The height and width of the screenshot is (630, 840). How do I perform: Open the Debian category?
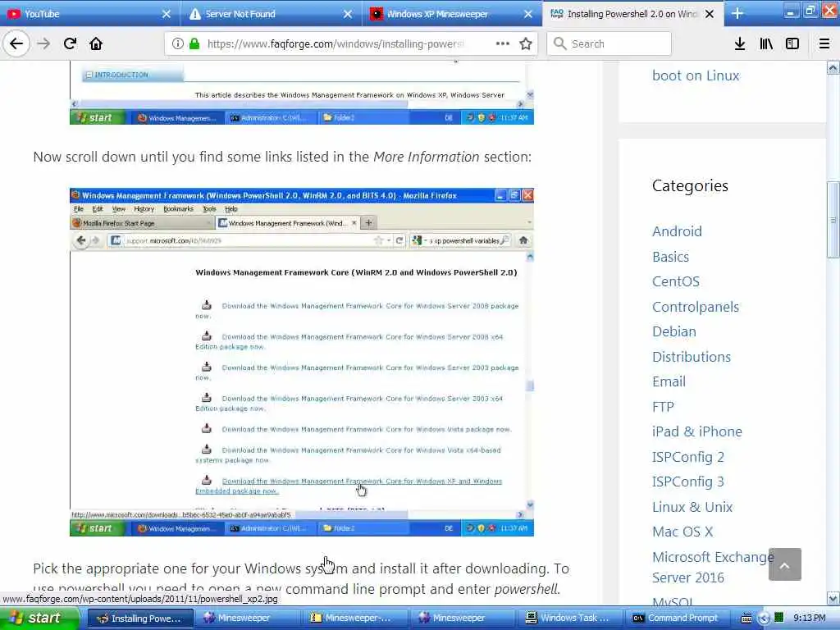674,331
